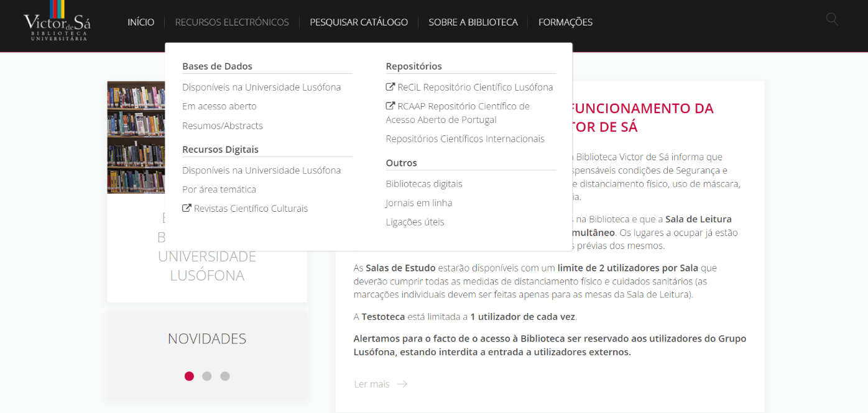Select the second carousel dot under Novidades

[207, 376]
